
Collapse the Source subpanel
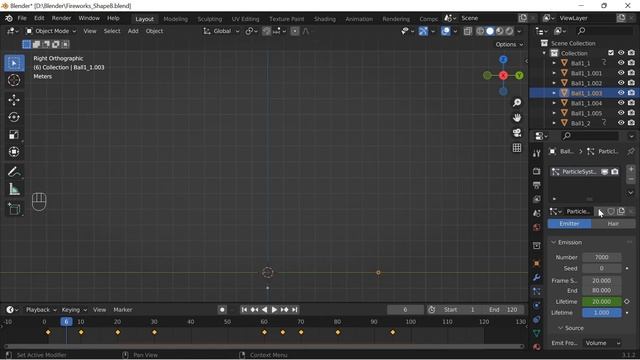[x=561, y=328]
